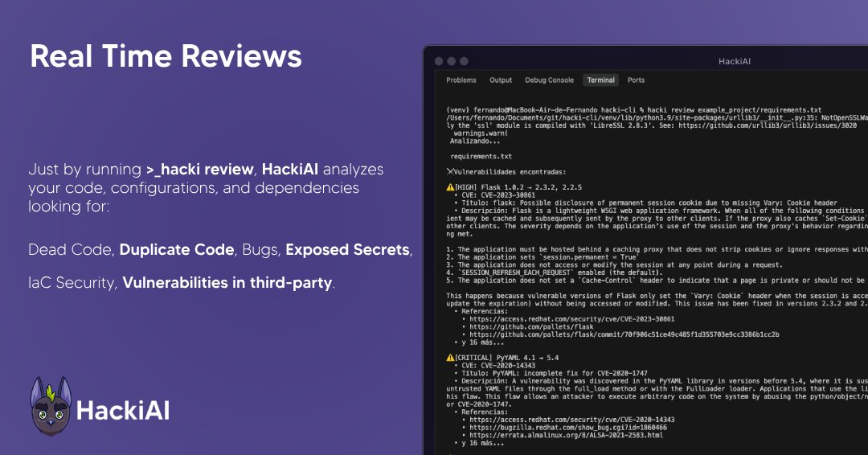This screenshot has width=868, height=455.
Task: Click the IaC Security text
Action: [x=72, y=283]
